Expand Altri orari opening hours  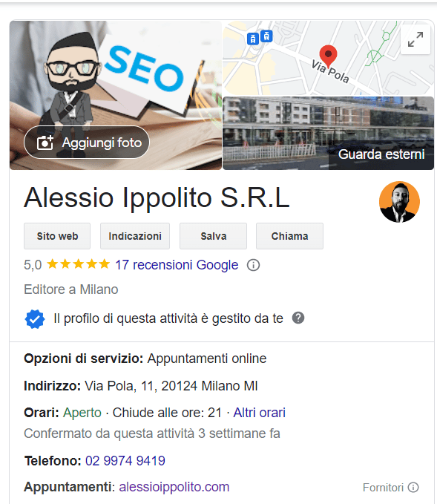260,413
